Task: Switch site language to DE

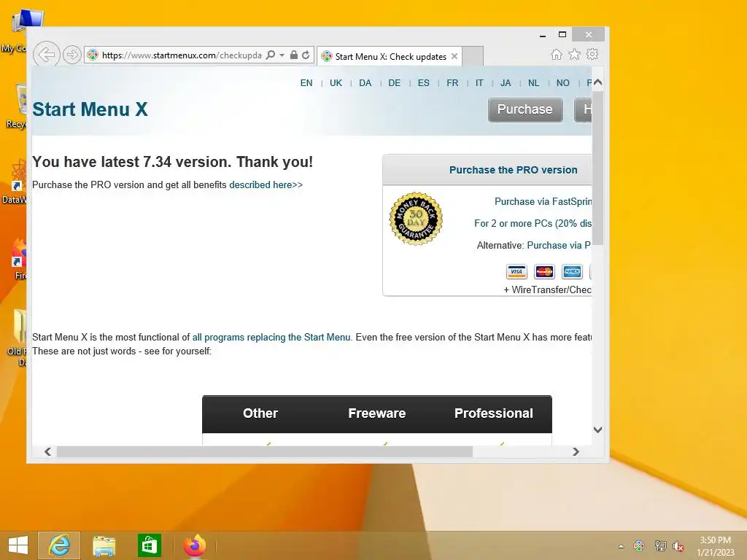Action: [395, 83]
